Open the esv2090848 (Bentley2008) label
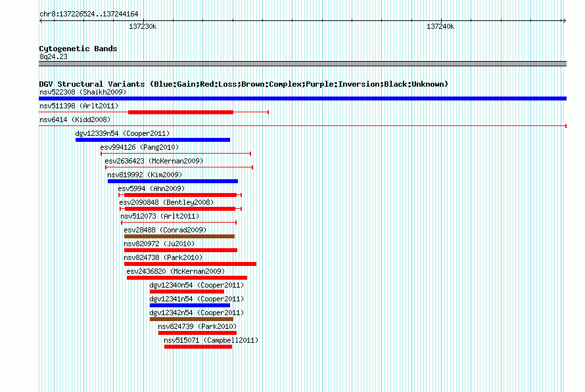This screenshot has width=585, height=392. click(166, 202)
